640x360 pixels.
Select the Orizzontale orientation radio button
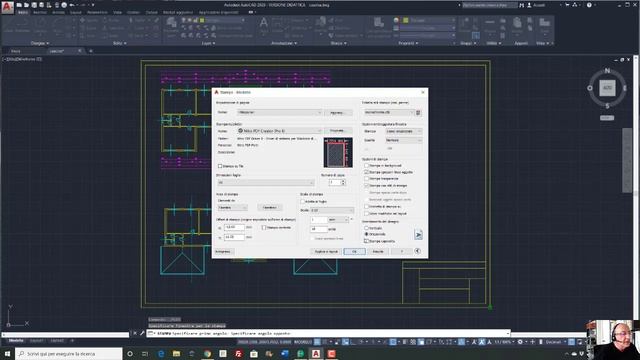[x=366, y=234]
